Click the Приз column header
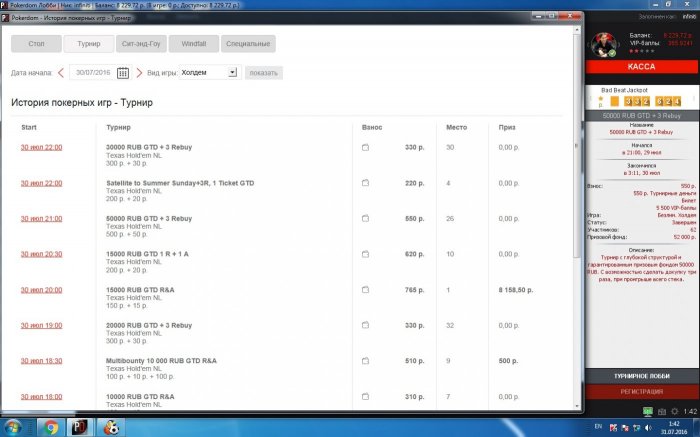This screenshot has height=437, width=700. pos(507,127)
